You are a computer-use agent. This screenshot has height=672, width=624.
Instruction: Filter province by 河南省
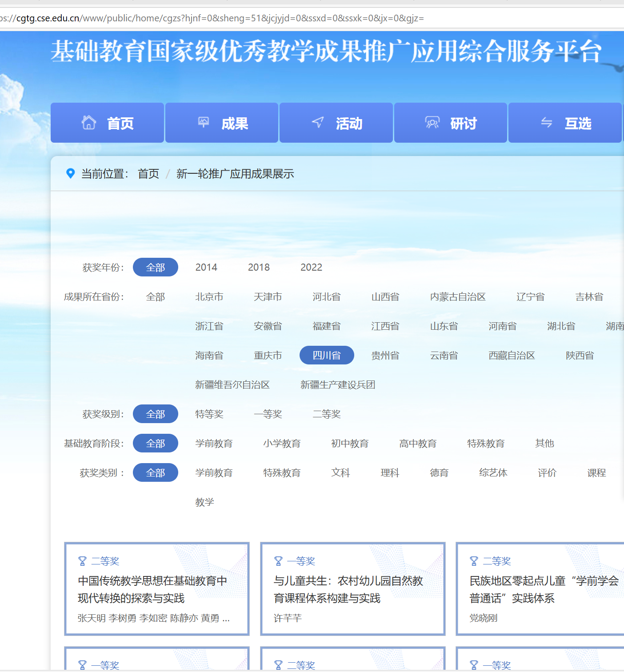point(503,326)
